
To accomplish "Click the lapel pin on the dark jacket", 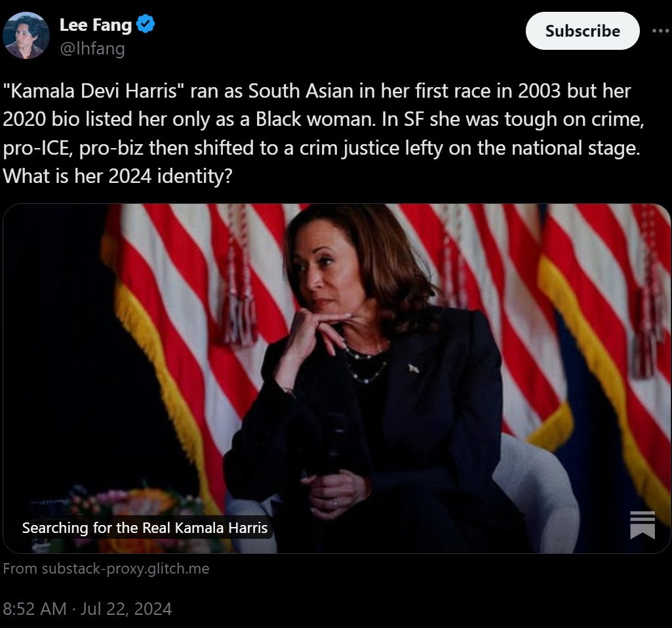I will [x=414, y=368].
